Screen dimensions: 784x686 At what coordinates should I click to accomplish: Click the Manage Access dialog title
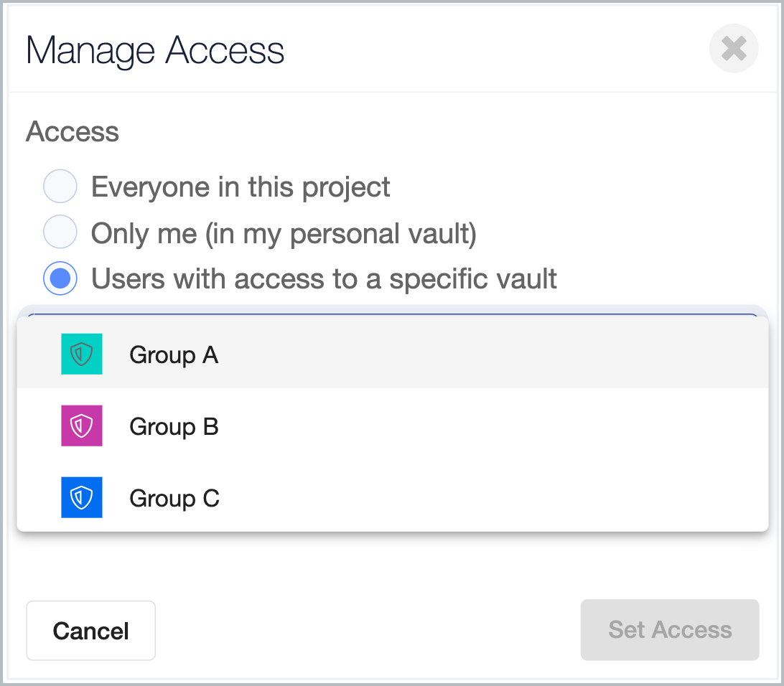point(155,51)
